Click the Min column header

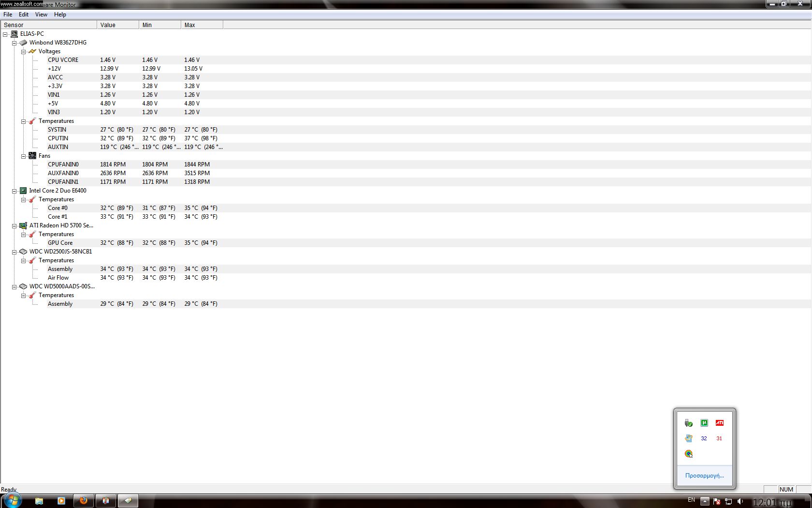tap(160, 25)
